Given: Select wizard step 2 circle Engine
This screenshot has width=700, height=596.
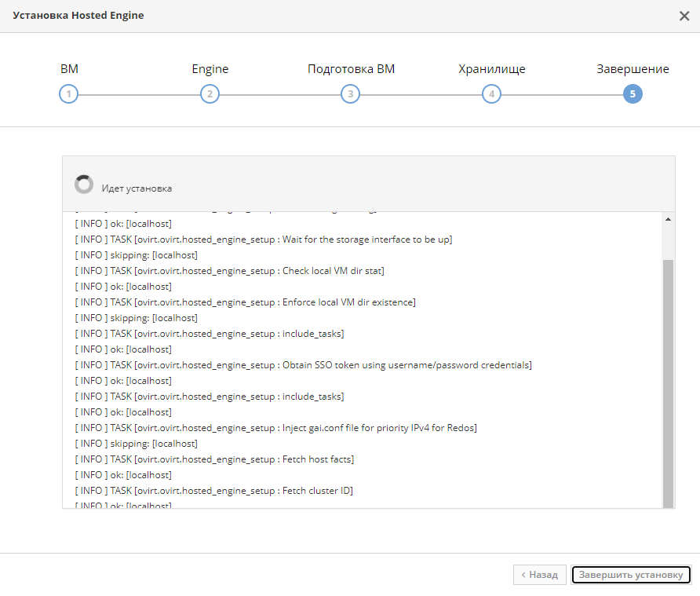Looking at the screenshot, I should [x=210, y=93].
